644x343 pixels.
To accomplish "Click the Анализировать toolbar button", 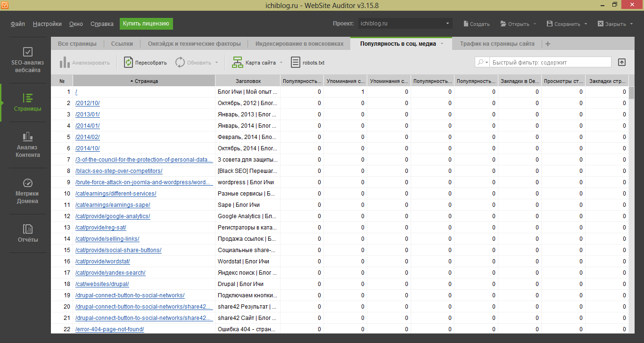I will pyautogui.click(x=85, y=62).
